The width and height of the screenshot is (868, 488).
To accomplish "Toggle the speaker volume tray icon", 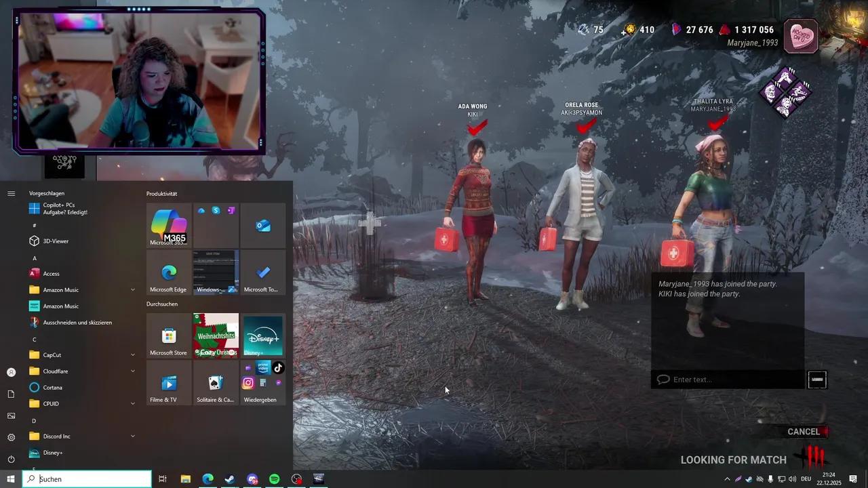I will click(x=791, y=479).
